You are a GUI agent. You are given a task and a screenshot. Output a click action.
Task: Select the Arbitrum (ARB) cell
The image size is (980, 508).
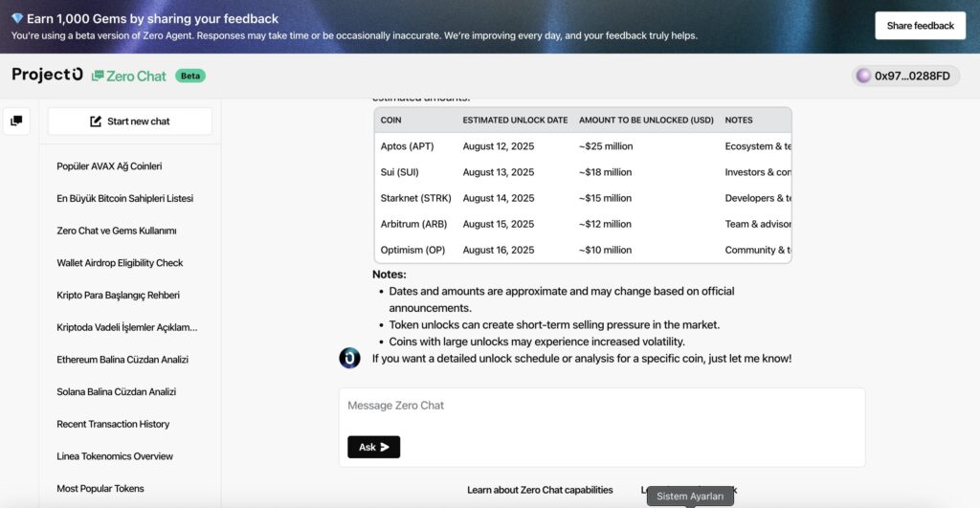413,224
